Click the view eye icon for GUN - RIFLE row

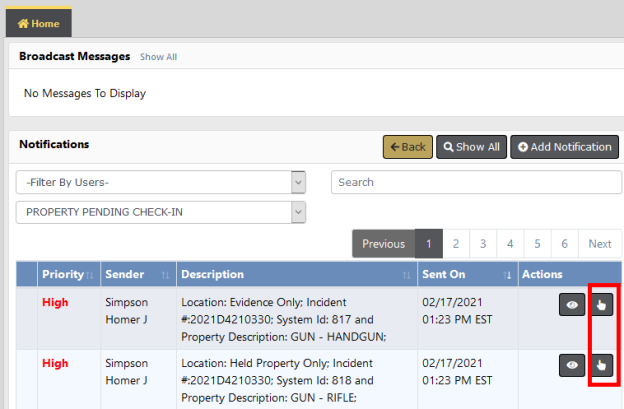click(572, 366)
